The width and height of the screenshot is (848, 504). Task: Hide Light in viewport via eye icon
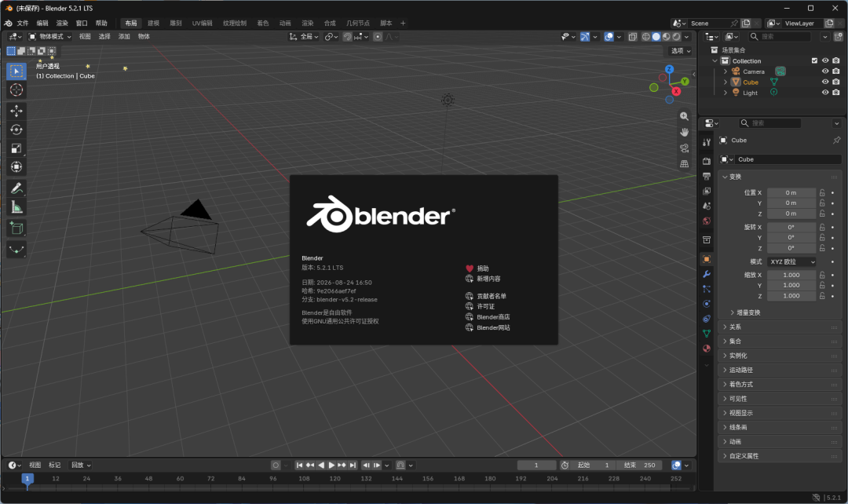click(825, 93)
